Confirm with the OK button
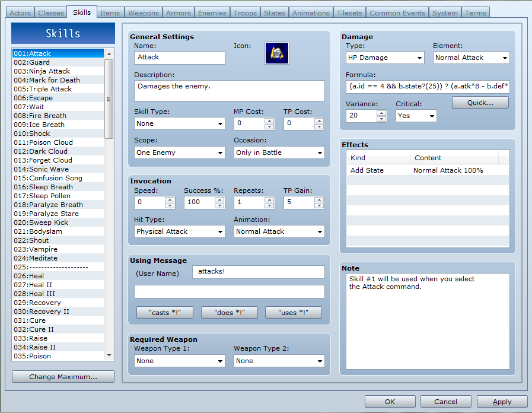 tap(390, 402)
